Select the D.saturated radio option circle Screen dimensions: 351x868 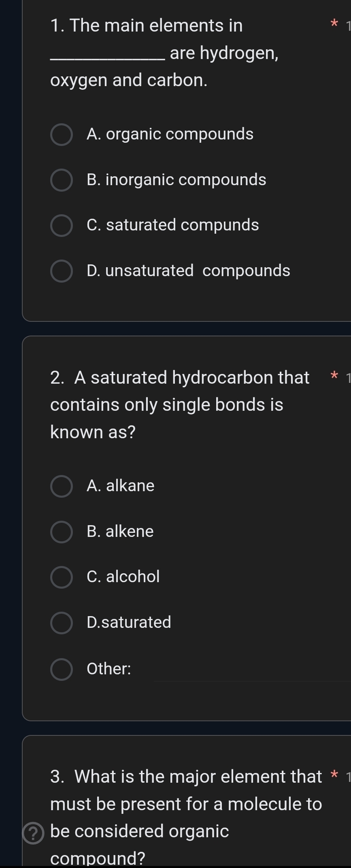[x=62, y=623]
